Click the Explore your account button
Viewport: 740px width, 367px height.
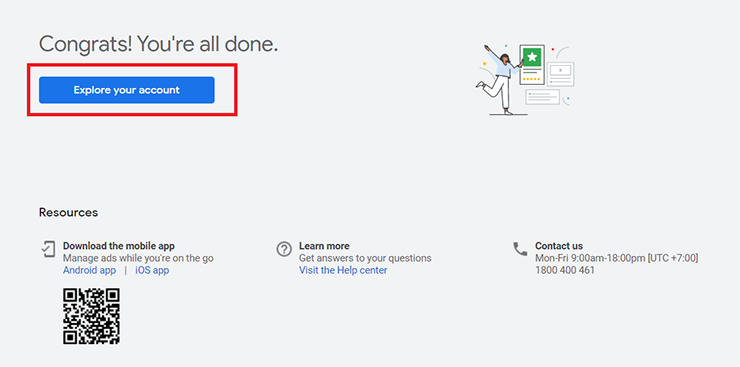point(126,90)
